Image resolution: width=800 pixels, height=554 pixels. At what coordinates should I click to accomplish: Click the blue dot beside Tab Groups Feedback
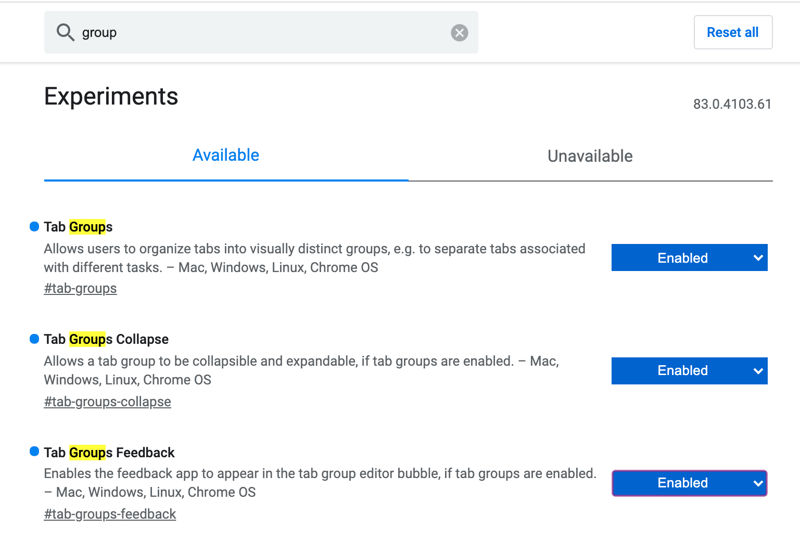click(x=35, y=452)
